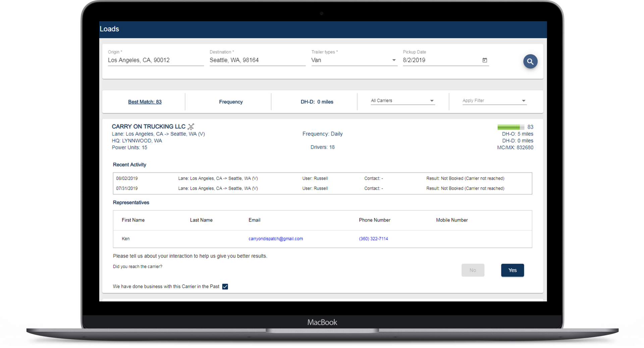Sort results by Frequency tab
The image size is (644, 348).
point(231,102)
